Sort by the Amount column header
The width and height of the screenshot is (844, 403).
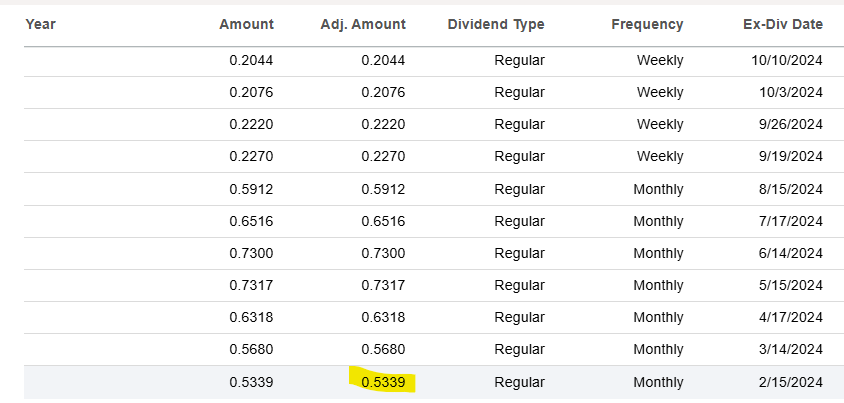(247, 24)
